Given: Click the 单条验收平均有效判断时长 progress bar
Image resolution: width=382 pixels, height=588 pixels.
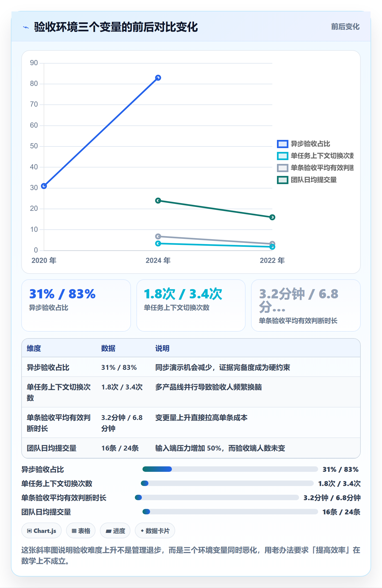Looking at the screenshot, I should 217,497.
